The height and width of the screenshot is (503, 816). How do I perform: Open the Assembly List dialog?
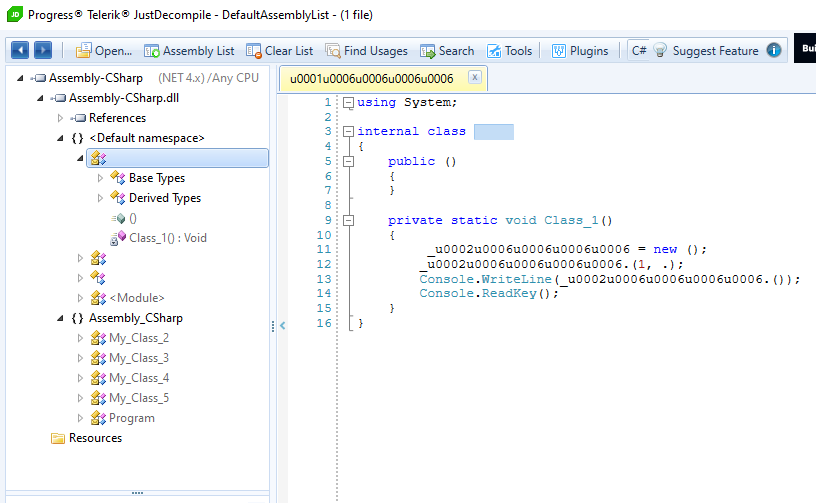189,51
